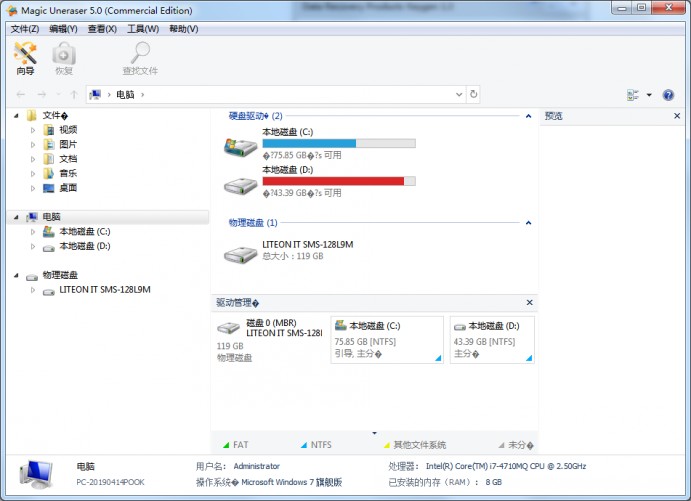This screenshot has width=691, height=501.
Task: Close the 预览 preview panel
Action: pyautogui.click(x=677, y=116)
